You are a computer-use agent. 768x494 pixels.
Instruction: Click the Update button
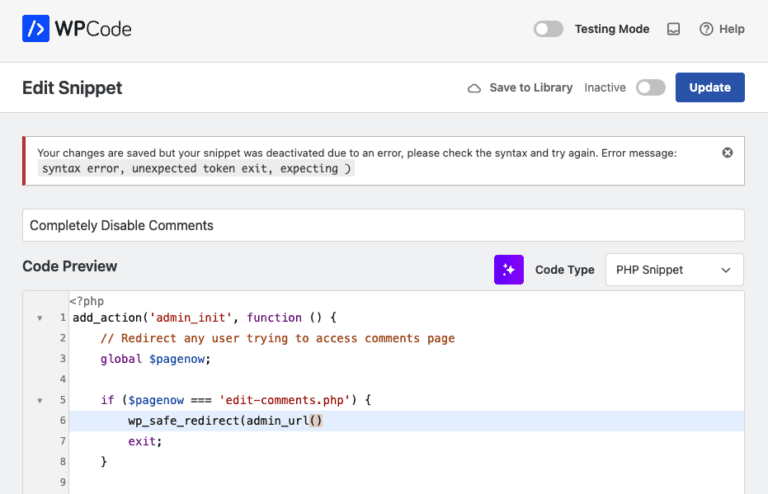710,87
